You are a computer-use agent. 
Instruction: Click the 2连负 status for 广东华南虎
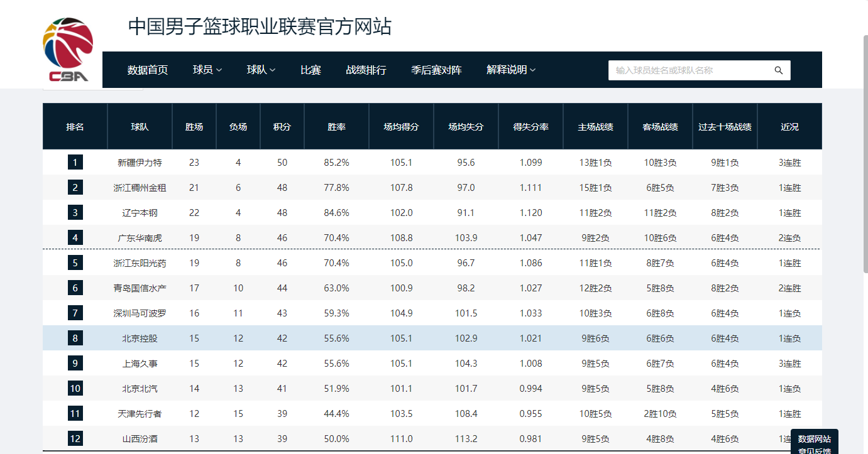(789, 238)
